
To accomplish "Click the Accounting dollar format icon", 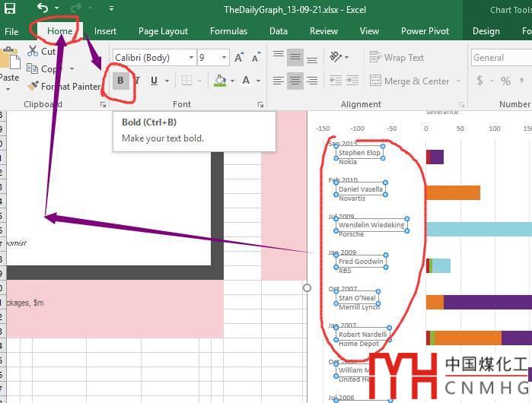I will (x=479, y=81).
